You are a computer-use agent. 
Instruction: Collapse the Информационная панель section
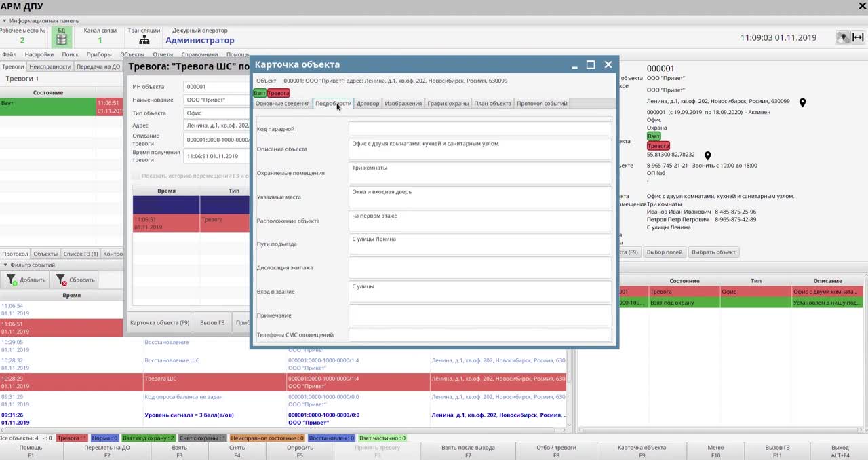[5, 21]
